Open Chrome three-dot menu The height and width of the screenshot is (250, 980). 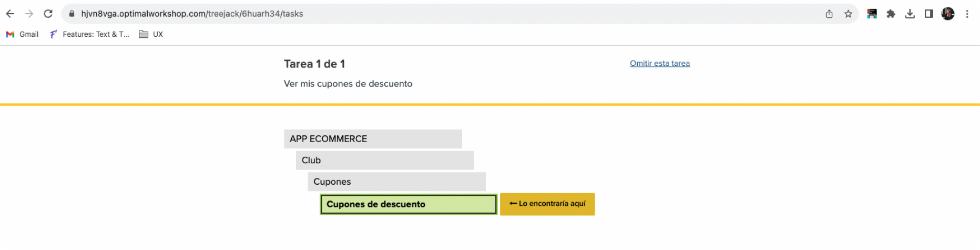[x=967, y=14]
